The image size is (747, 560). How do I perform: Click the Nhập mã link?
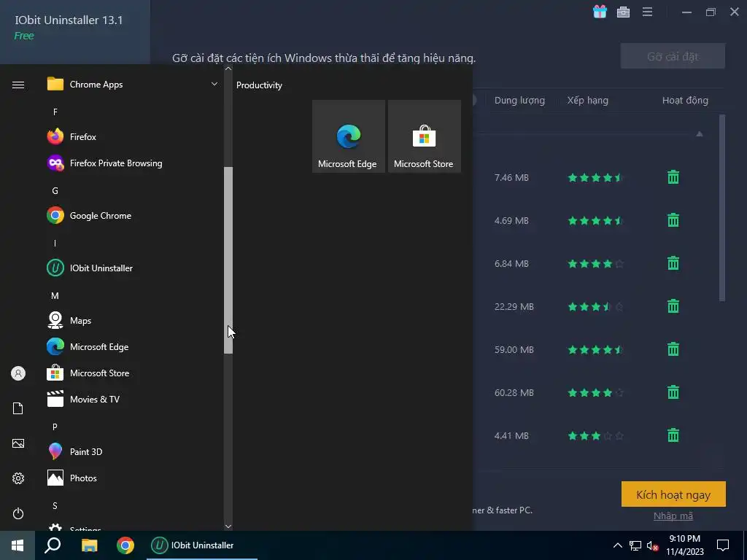click(x=673, y=516)
